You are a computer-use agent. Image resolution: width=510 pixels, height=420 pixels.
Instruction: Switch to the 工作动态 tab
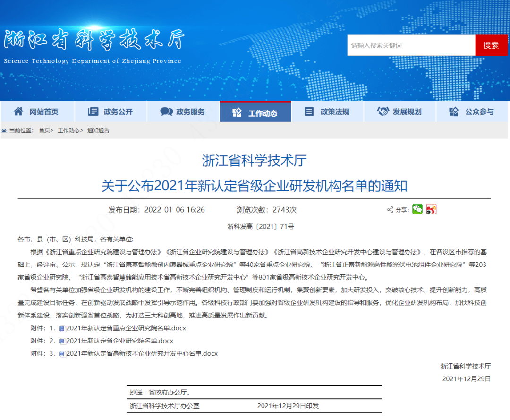pyautogui.click(x=255, y=111)
